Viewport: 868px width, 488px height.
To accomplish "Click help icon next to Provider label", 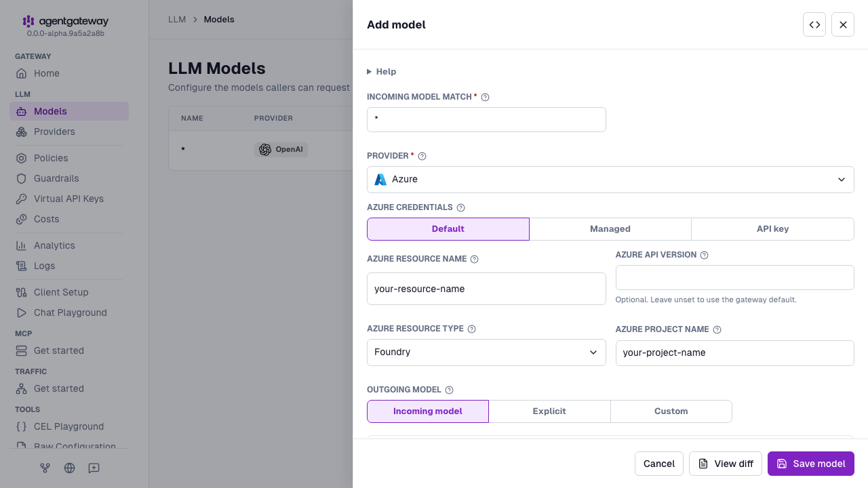I will [422, 156].
